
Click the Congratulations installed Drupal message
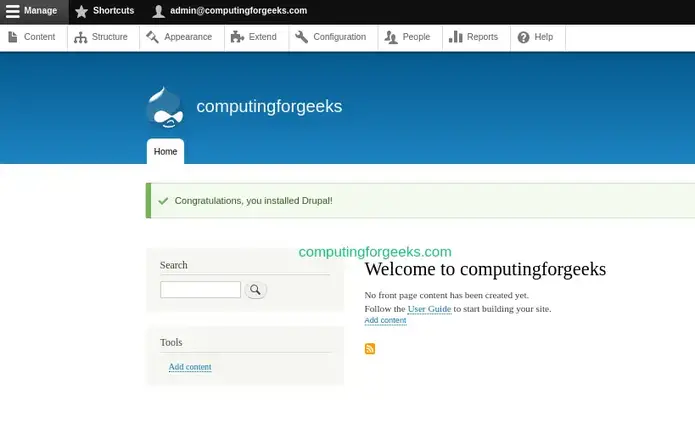point(253,201)
